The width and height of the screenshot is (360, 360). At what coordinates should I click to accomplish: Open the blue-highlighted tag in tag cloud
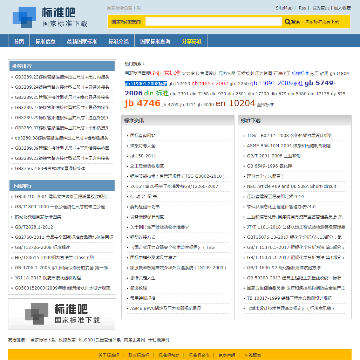(146, 84)
